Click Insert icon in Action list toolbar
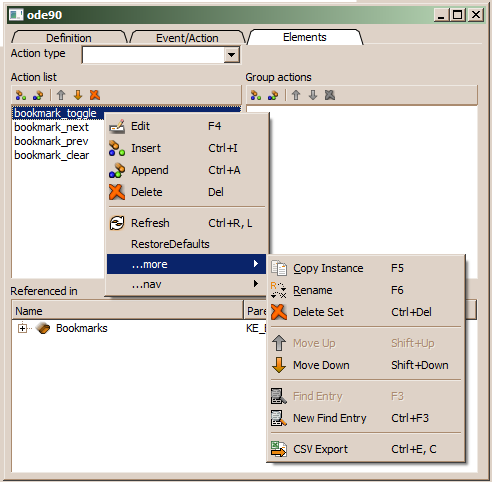The height and width of the screenshot is (482, 492). point(21,95)
